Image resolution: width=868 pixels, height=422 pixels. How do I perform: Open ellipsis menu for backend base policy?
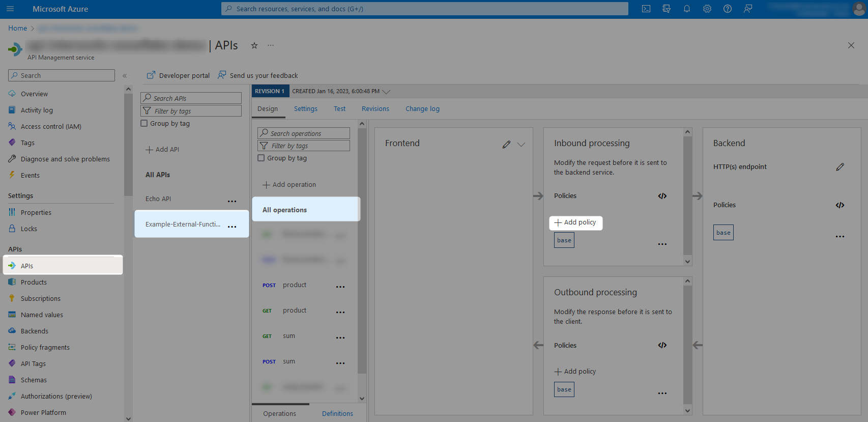[840, 237]
